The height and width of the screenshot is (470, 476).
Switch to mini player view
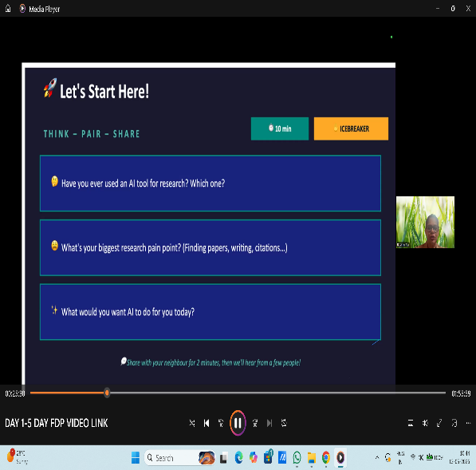(454, 423)
